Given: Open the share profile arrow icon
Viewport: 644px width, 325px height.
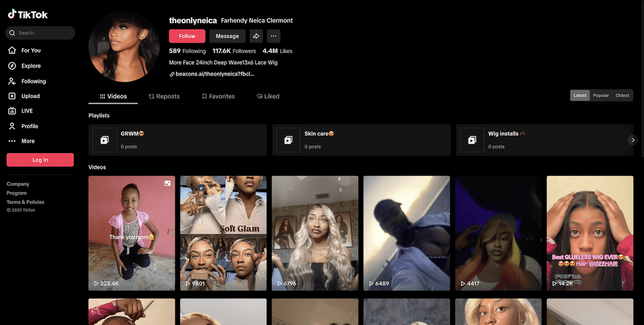Looking at the screenshot, I should click(x=256, y=36).
